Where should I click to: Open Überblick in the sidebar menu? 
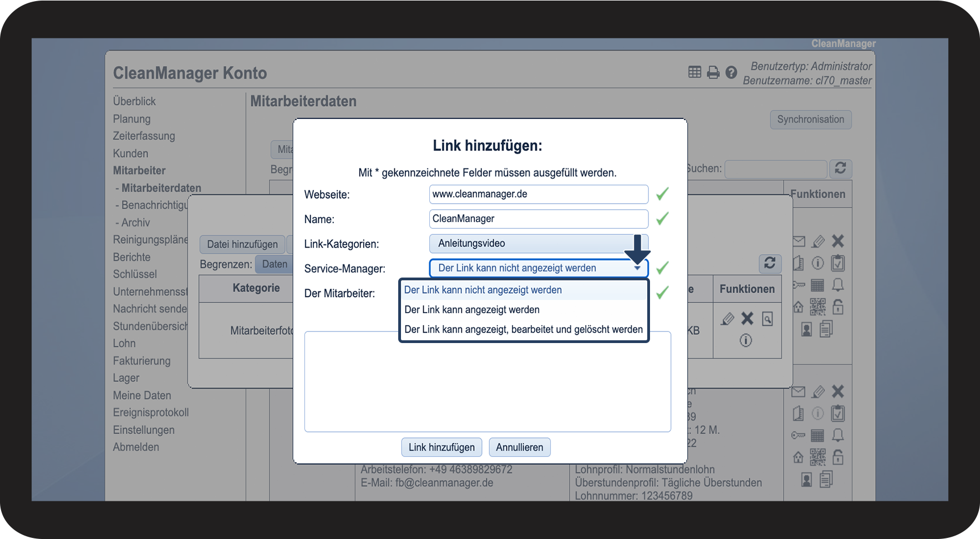(134, 102)
